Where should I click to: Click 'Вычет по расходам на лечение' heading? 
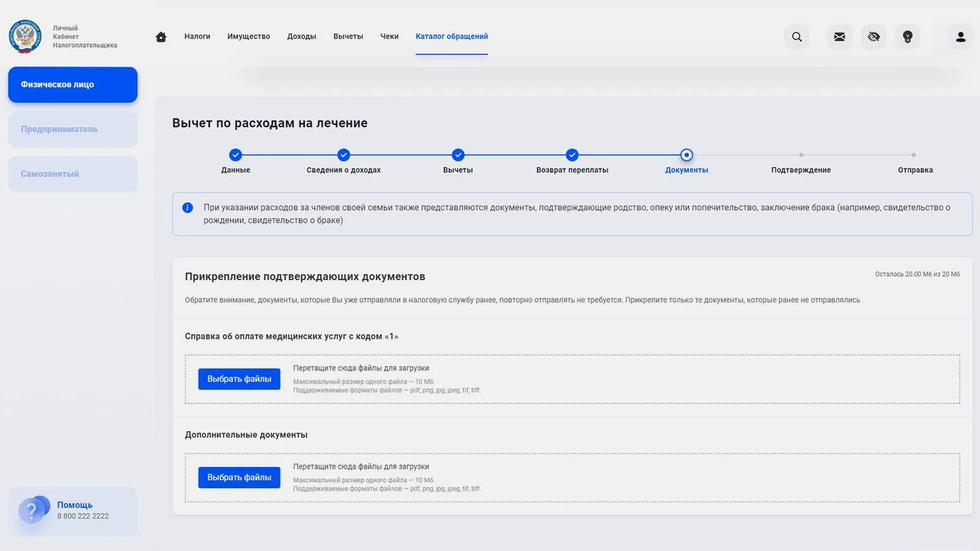[270, 123]
